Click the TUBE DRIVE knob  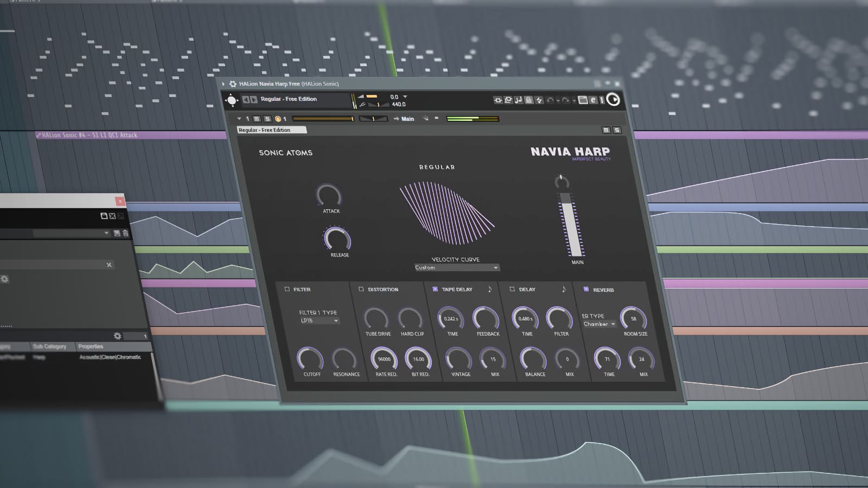coord(376,319)
